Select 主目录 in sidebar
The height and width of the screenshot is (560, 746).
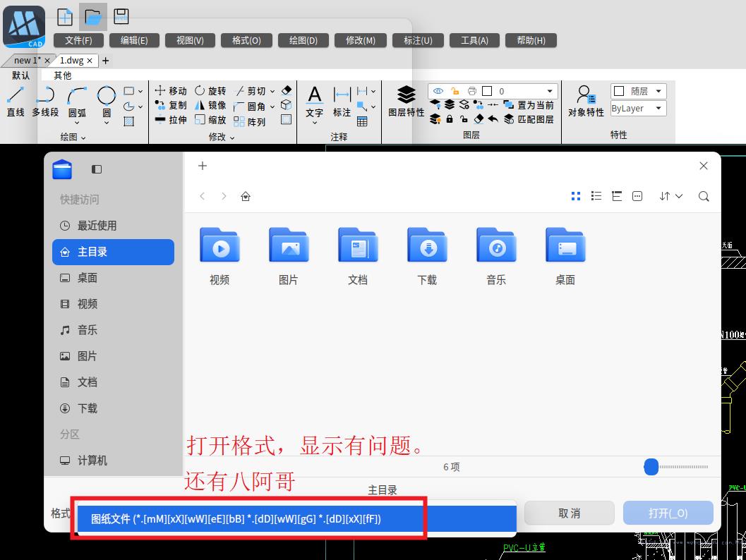(x=113, y=252)
